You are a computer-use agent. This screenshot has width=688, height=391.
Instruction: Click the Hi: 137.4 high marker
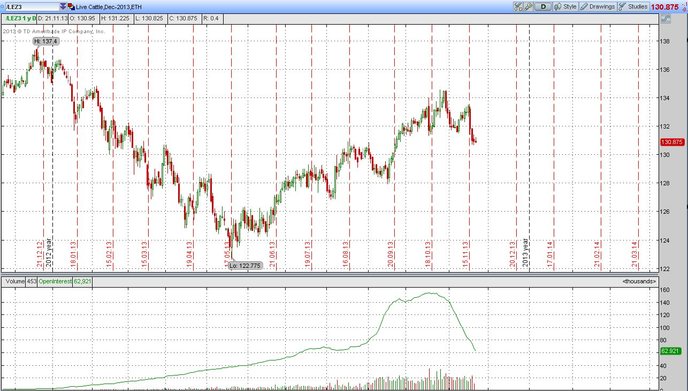[46, 41]
